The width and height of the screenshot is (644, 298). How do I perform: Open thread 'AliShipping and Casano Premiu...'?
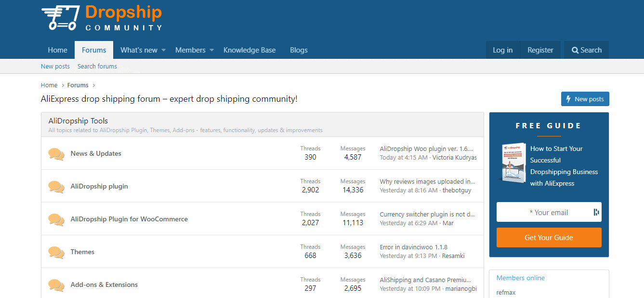[x=426, y=280]
